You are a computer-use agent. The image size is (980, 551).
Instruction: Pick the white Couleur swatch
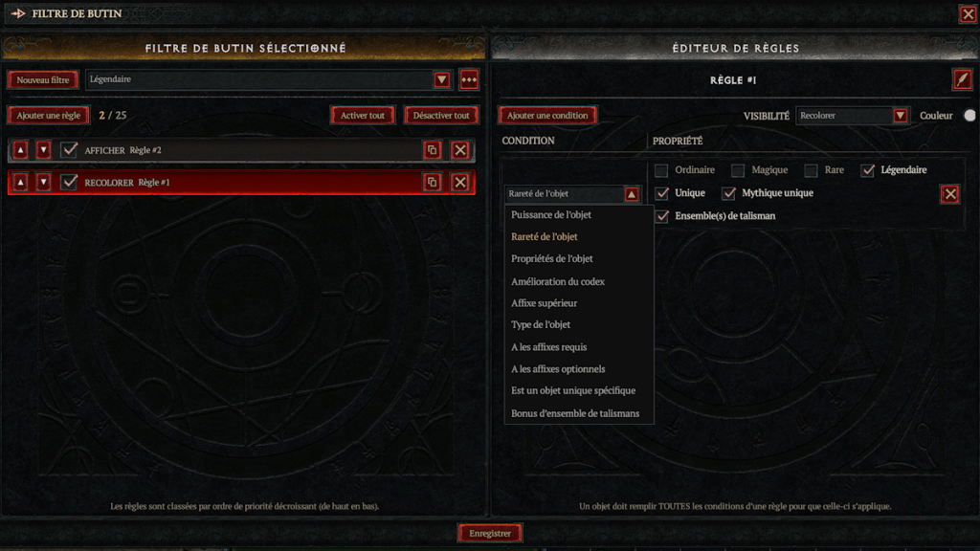click(x=969, y=116)
